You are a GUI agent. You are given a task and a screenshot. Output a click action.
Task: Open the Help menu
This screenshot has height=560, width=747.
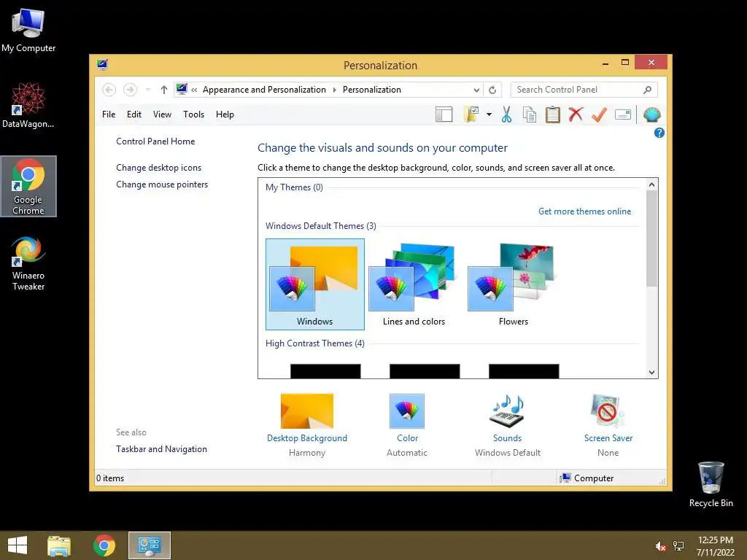[x=225, y=114]
